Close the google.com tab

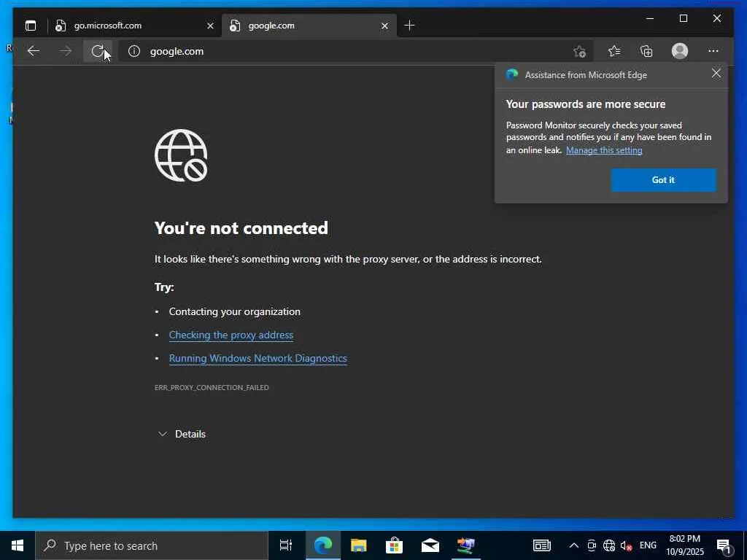click(385, 26)
